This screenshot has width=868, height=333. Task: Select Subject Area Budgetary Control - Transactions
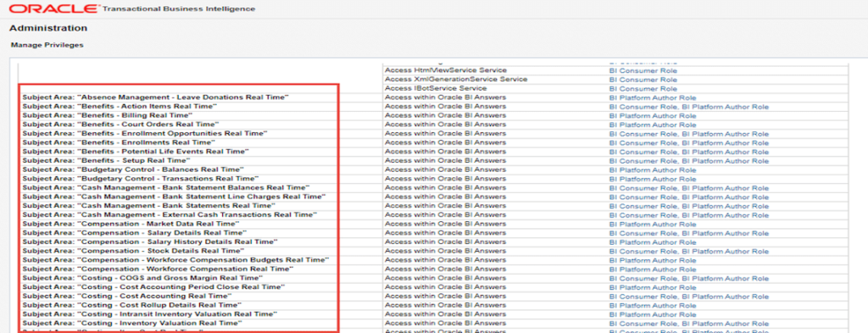[x=141, y=179]
